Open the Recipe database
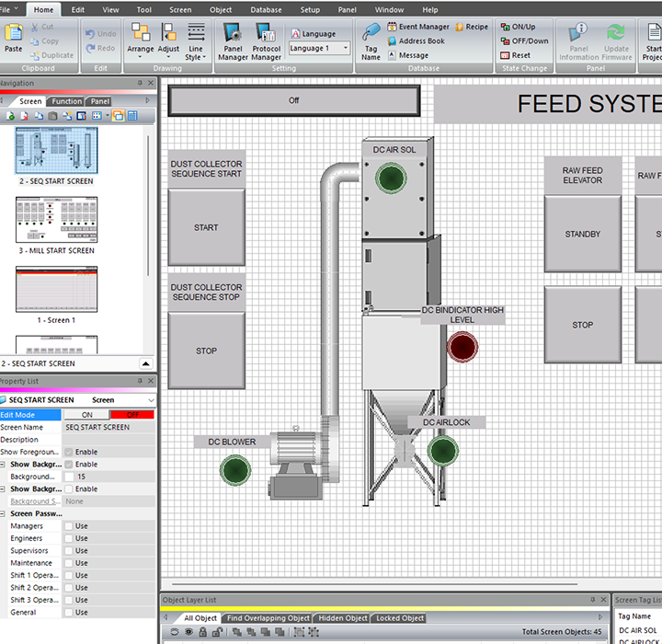662x644 pixels. [x=472, y=28]
